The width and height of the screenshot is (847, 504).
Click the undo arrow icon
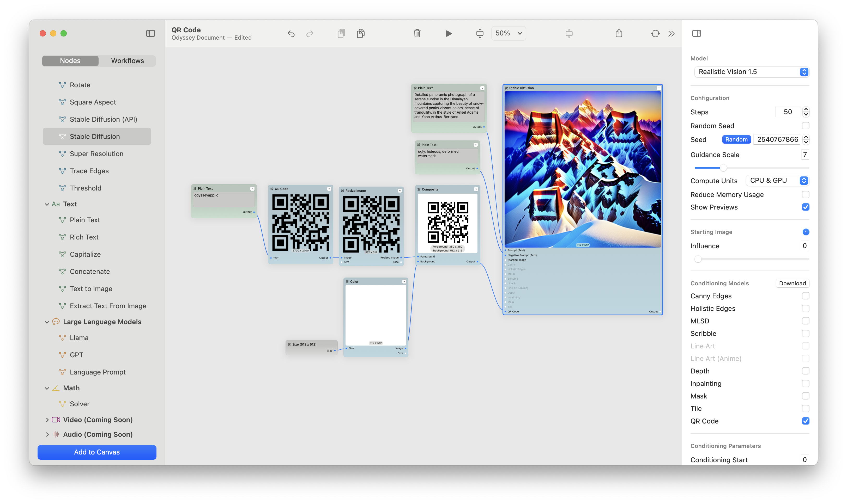291,34
